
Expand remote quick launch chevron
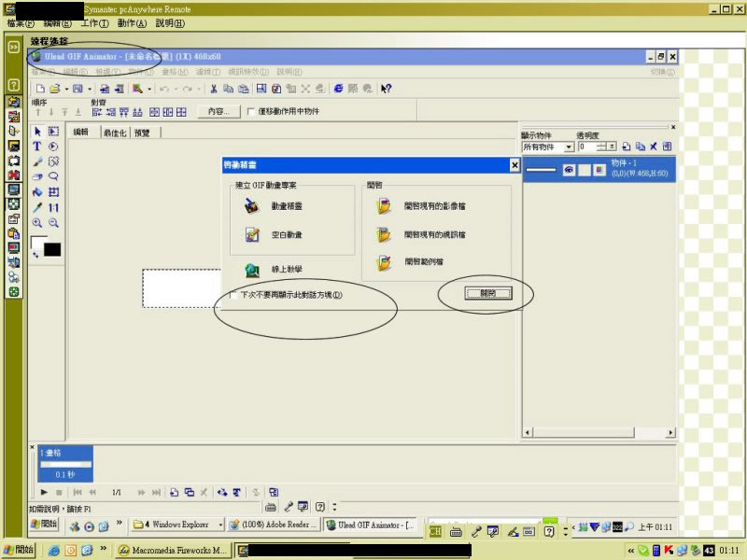(x=120, y=523)
